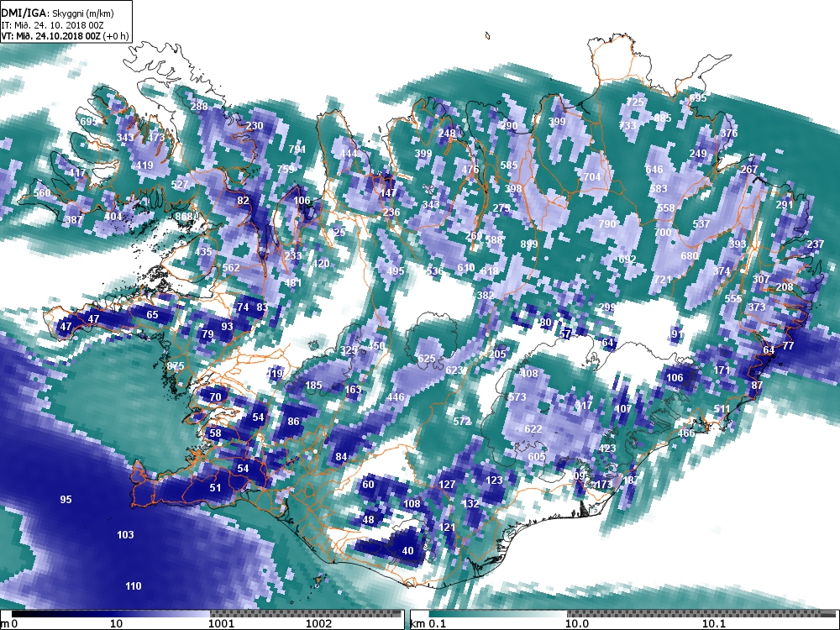The image size is (840, 630).
Task: Click the visibility value 721
Action: coord(663,280)
